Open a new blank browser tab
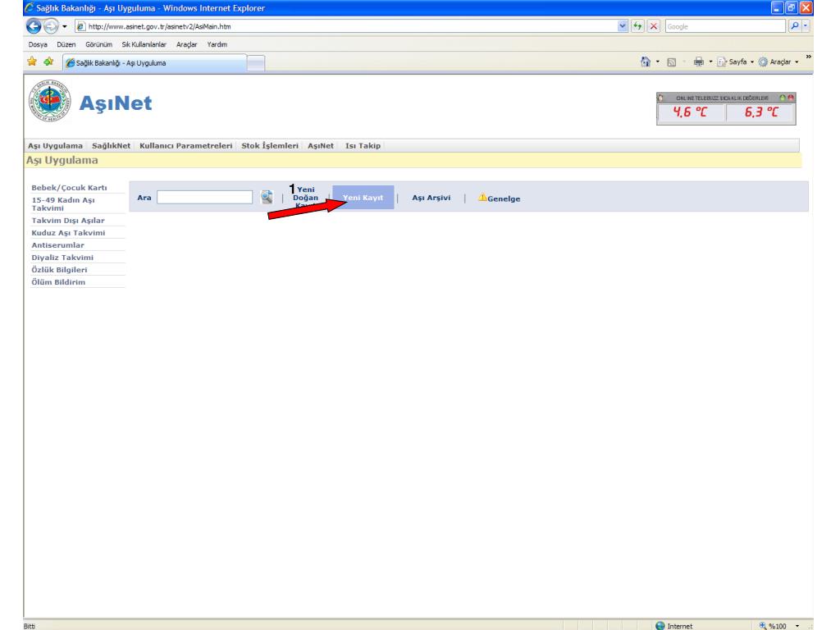 (256, 64)
